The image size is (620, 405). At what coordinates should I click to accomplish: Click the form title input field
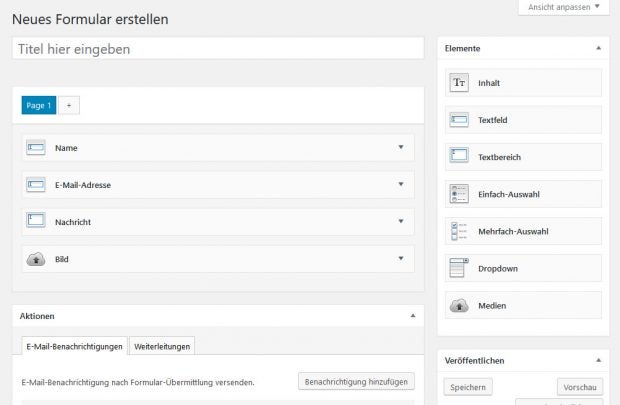pos(218,48)
